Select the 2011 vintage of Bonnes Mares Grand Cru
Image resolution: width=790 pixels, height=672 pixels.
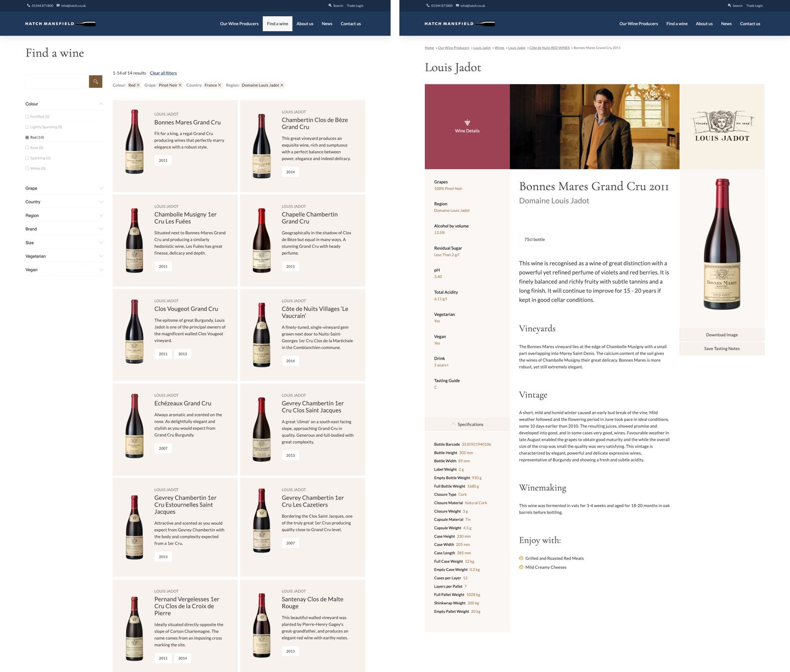point(163,161)
